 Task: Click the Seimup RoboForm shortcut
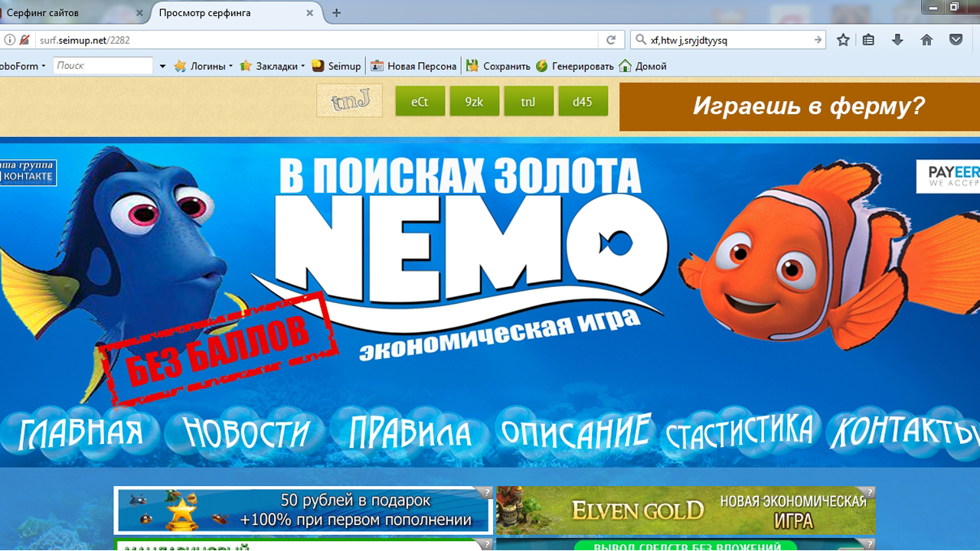336,66
